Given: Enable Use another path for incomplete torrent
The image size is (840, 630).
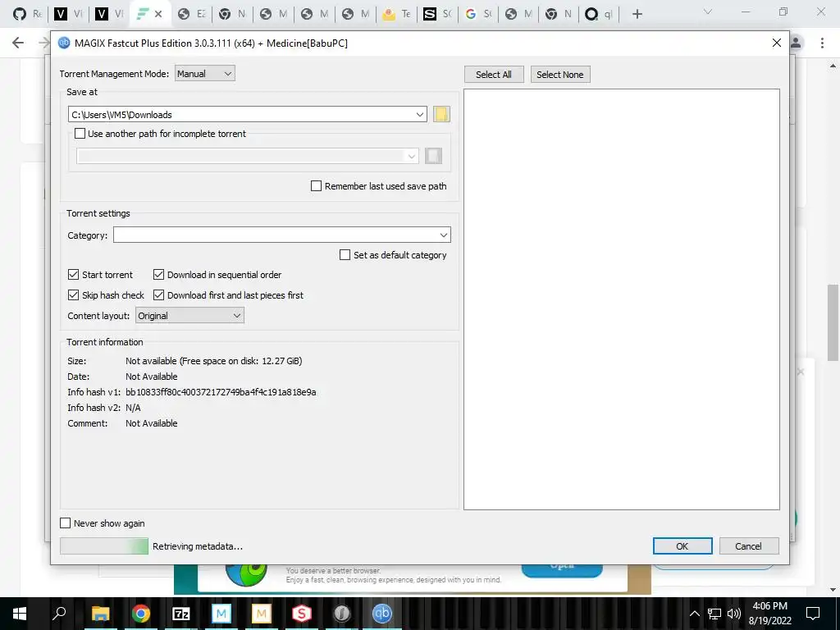Looking at the screenshot, I should (80, 134).
